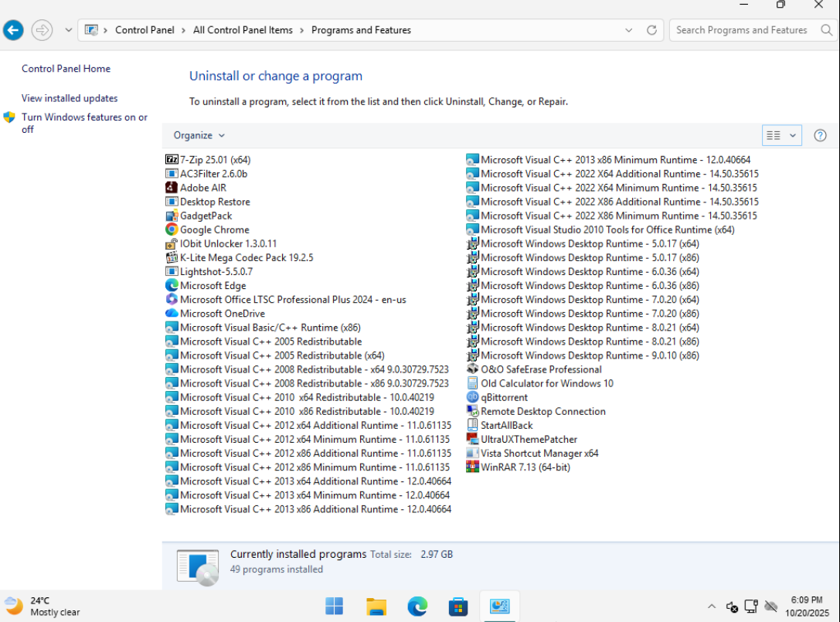Navigate to All Control Panel Items breadcrumb
Viewport: 840px width, 622px height.
(243, 30)
